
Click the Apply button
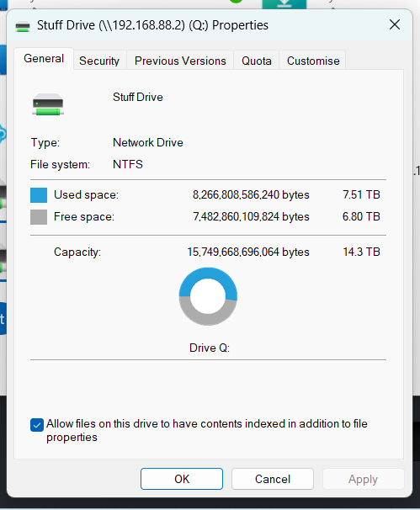363,479
